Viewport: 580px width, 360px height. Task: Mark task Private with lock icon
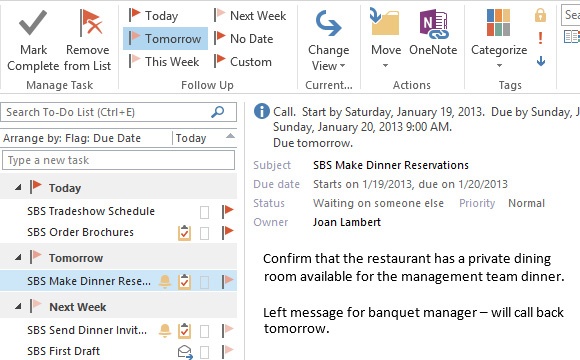click(540, 15)
